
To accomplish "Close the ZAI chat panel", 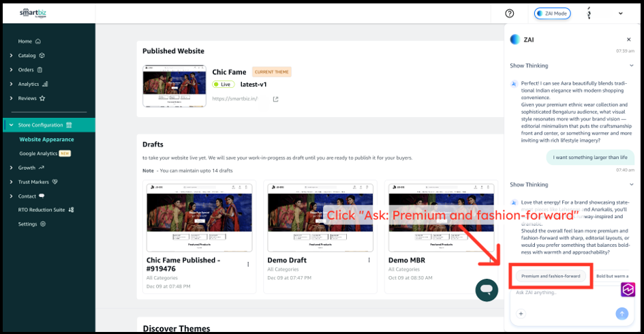I will [x=628, y=40].
